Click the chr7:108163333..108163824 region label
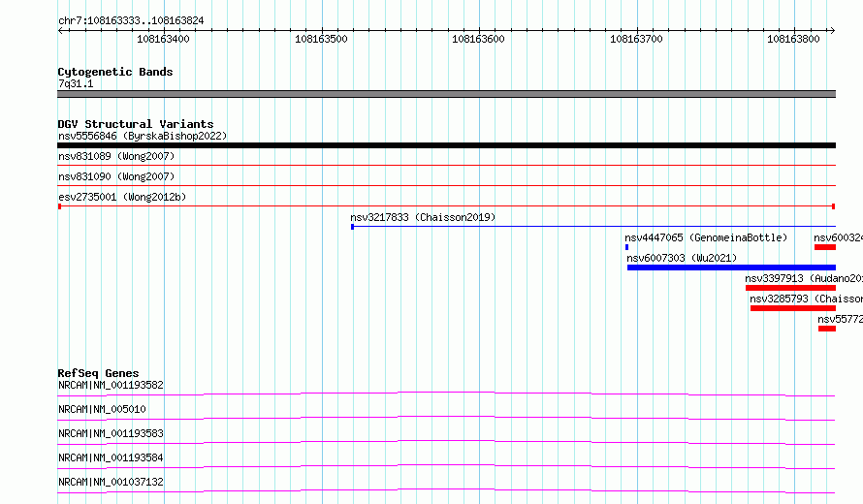 point(131,20)
